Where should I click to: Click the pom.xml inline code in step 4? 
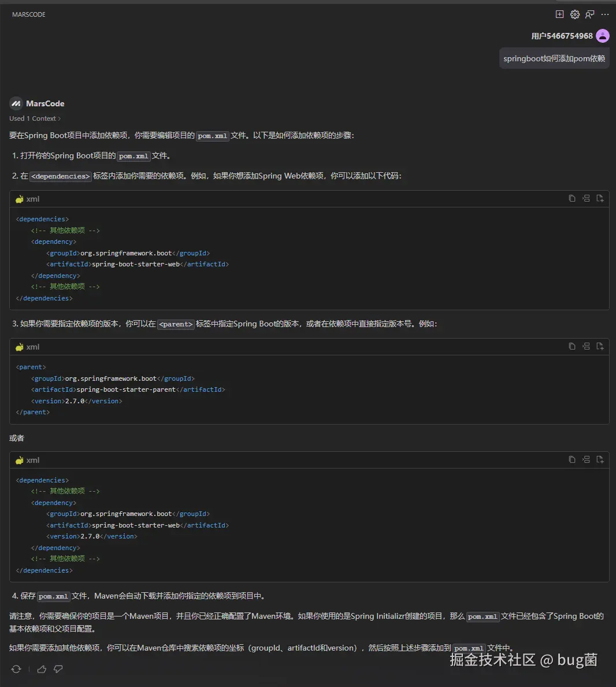pyautogui.click(x=53, y=596)
